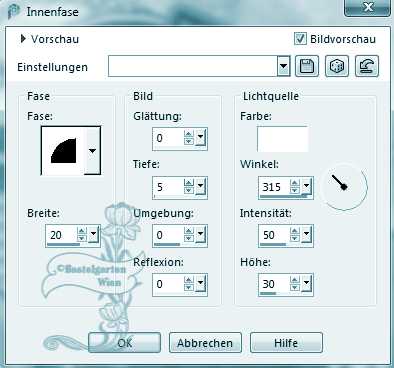Click the reset to default arrow icon
This screenshot has width=394, height=368.
[367, 66]
